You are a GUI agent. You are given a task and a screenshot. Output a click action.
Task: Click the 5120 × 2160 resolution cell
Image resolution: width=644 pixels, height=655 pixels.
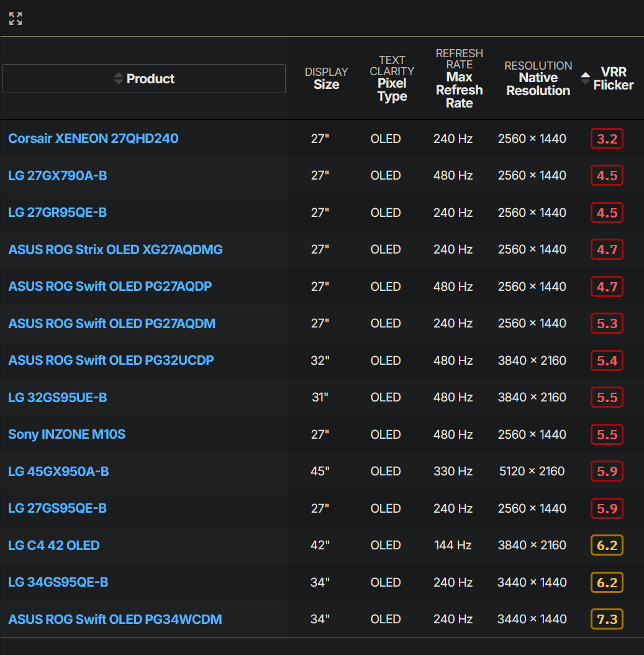(532, 471)
